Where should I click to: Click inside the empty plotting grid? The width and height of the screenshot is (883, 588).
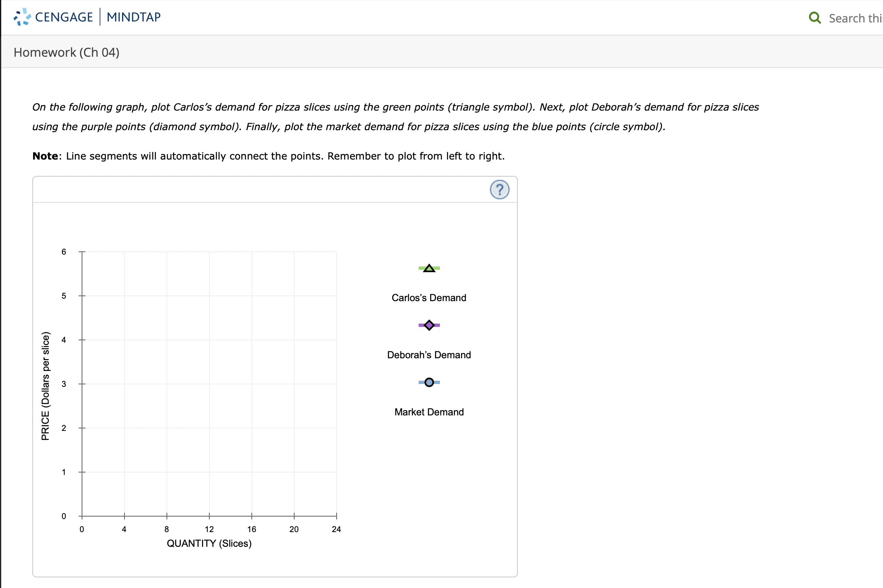point(208,384)
